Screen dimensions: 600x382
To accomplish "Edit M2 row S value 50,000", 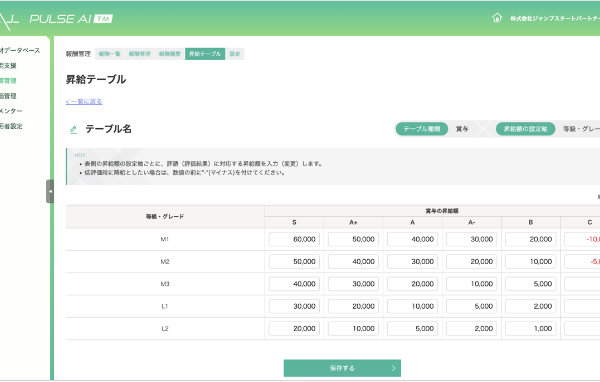I will coord(294,261).
